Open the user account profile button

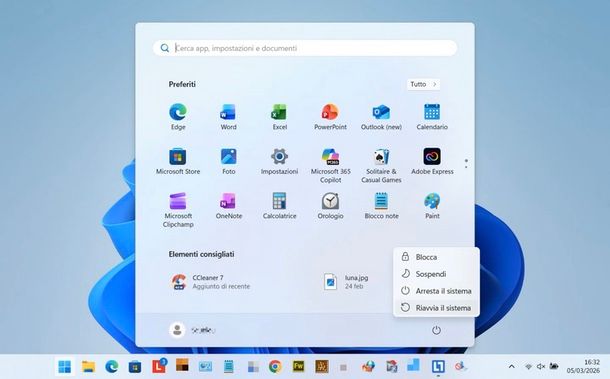point(193,330)
